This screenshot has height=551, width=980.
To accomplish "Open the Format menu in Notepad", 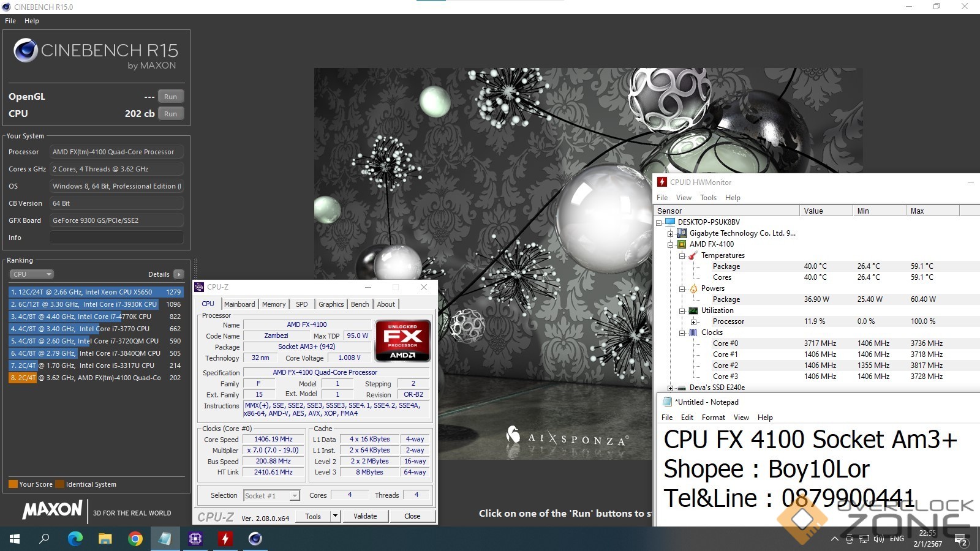I will (713, 418).
